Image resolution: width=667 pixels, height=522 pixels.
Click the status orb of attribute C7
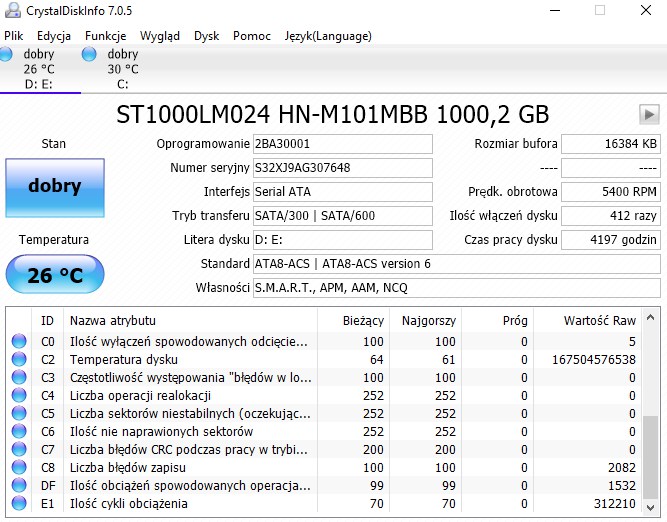(19, 449)
